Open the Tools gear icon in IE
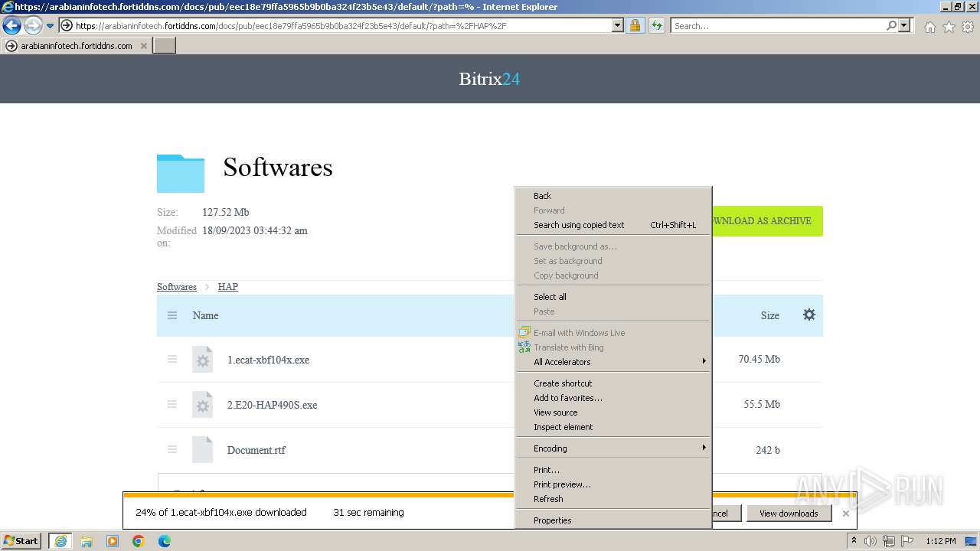The height and width of the screenshot is (551, 980). pyautogui.click(x=968, y=27)
